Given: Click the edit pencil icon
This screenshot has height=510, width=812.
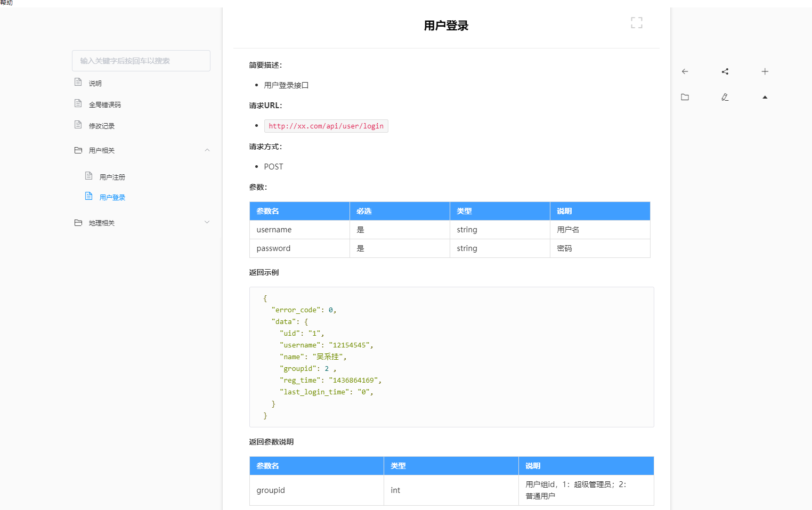Looking at the screenshot, I should coord(725,97).
